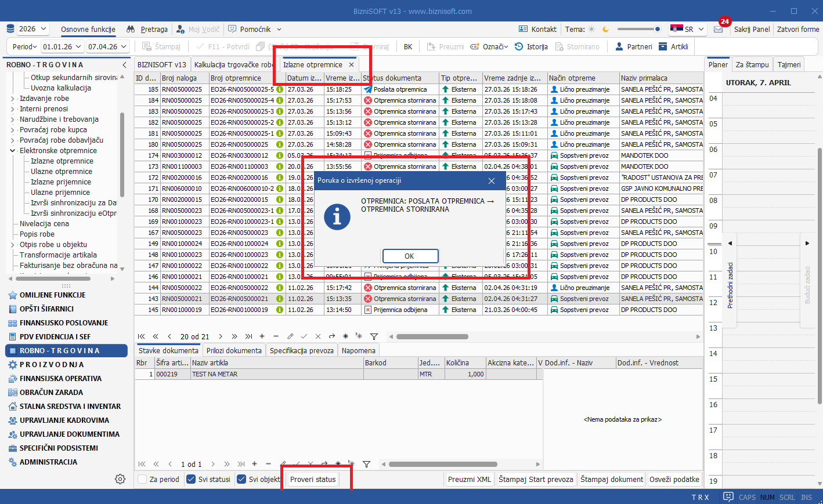Open the Pretraga binoculars search

point(147,29)
